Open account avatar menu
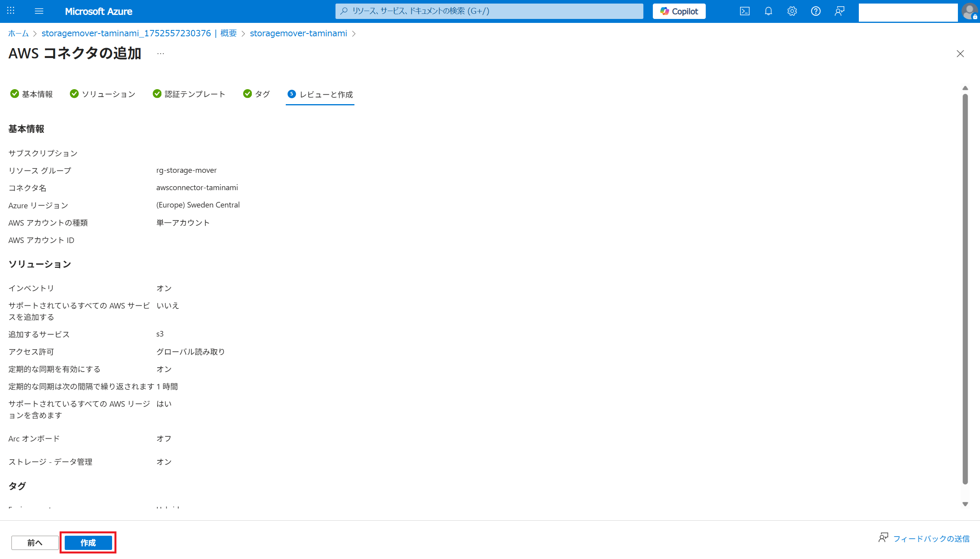 coord(970,11)
